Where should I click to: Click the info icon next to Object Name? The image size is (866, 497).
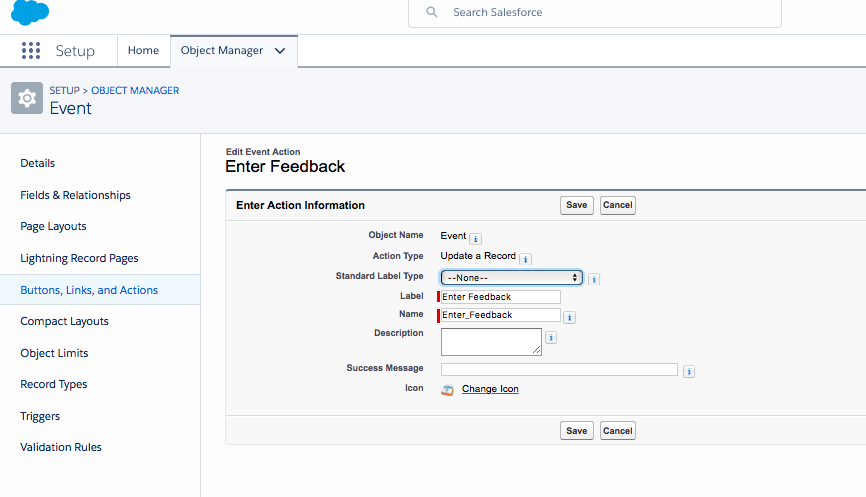[x=476, y=239]
